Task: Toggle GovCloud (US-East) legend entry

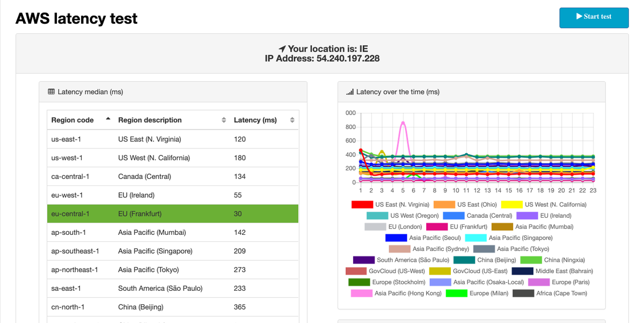Action: click(469, 271)
